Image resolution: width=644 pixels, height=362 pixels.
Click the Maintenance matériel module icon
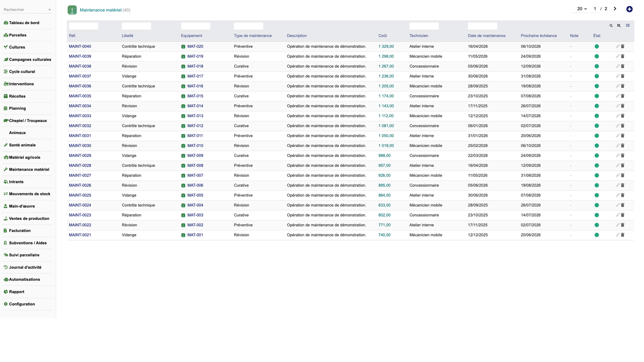click(x=72, y=10)
